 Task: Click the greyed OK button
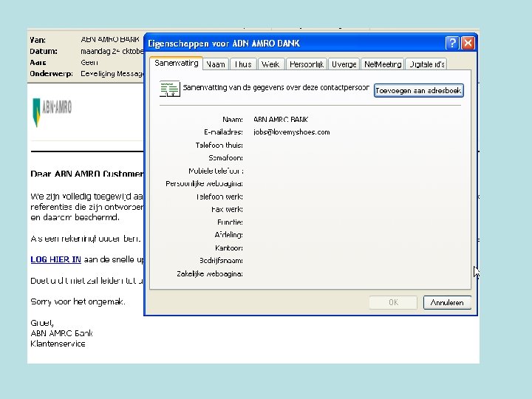393,302
